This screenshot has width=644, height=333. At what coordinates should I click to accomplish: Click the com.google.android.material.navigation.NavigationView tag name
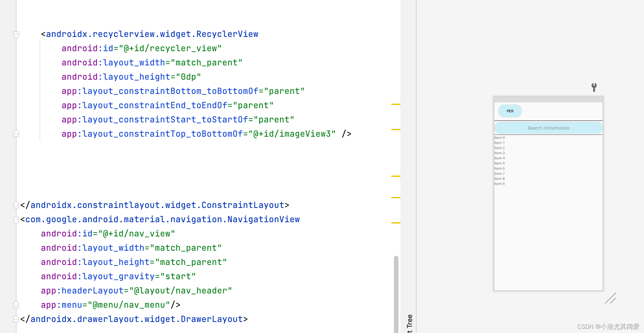[x=163, y=219]
